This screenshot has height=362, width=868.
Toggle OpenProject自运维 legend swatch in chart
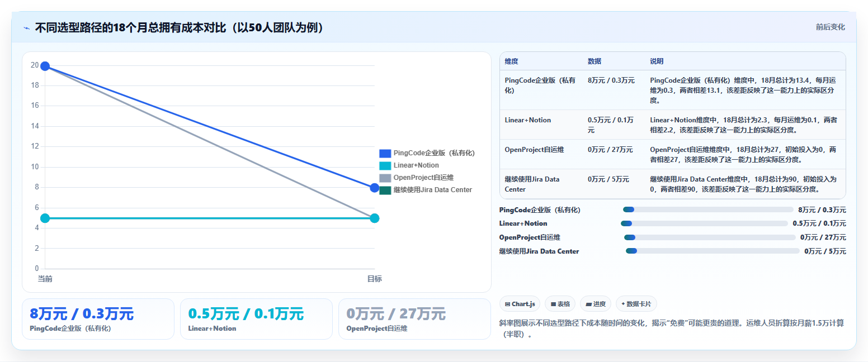385,178
